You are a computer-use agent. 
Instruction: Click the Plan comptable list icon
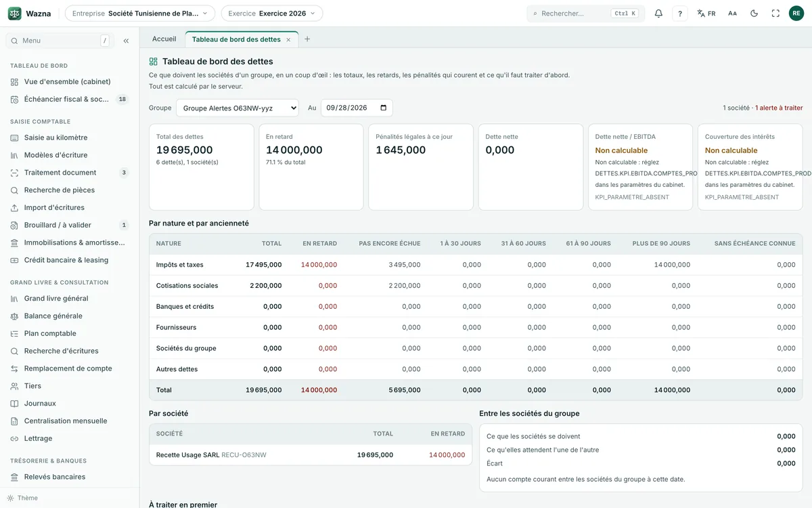coord(15,334)
